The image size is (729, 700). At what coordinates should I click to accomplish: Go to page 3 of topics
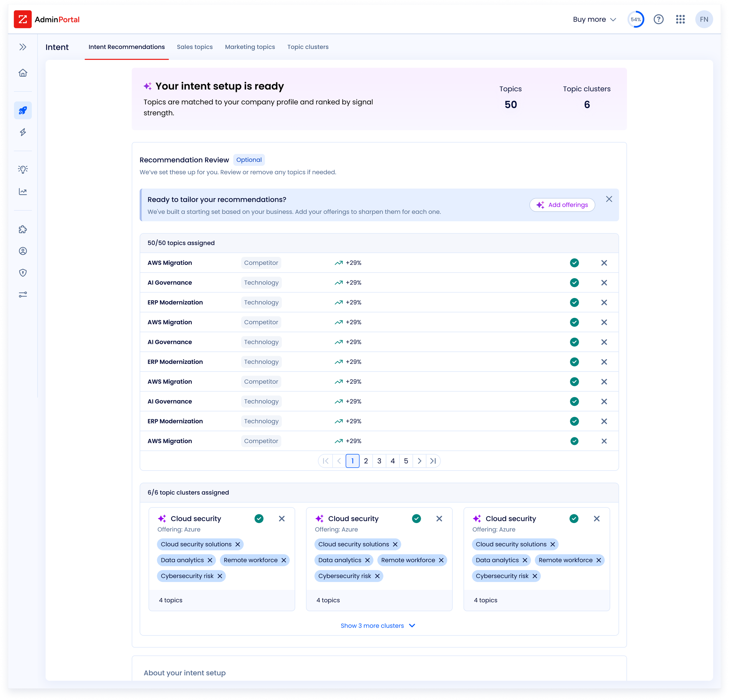pos(379,461)
